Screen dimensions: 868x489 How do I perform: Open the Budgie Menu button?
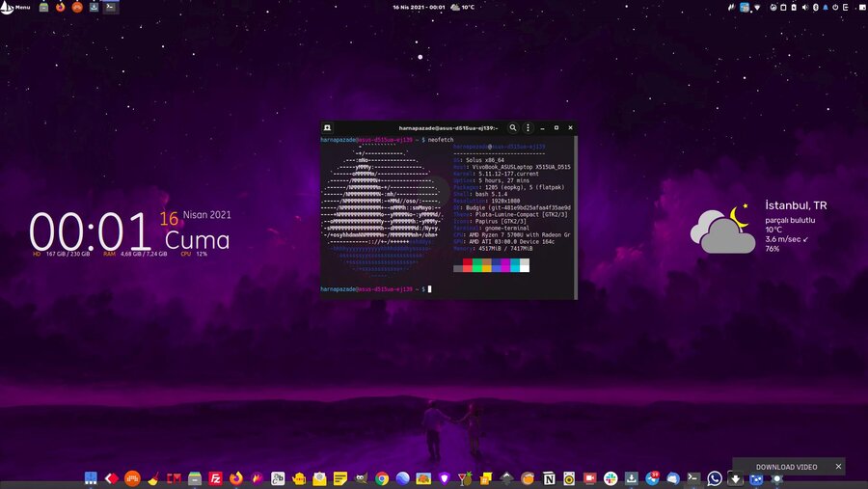tap(15, 7)
